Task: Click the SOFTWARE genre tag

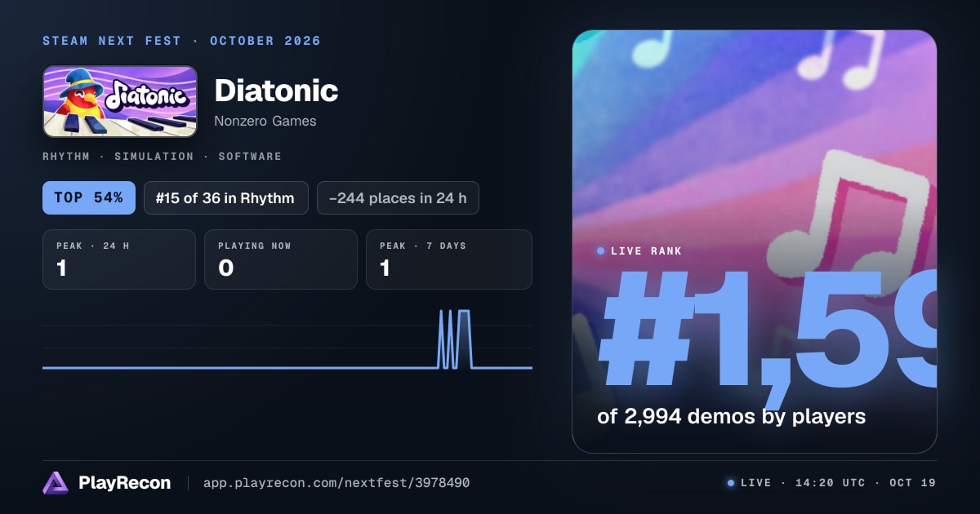Action: point(249,156)
